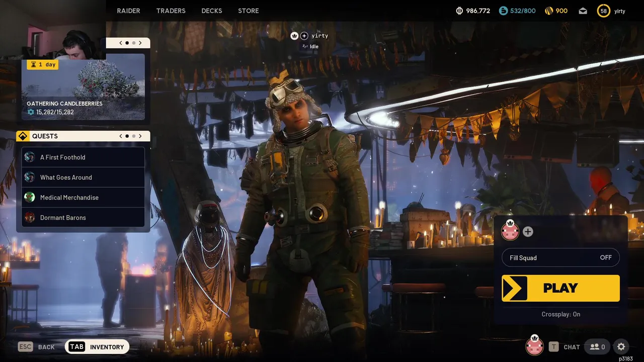Open the What Goes Around quest
Screen dimensions: 644x362
pos(83,177)
